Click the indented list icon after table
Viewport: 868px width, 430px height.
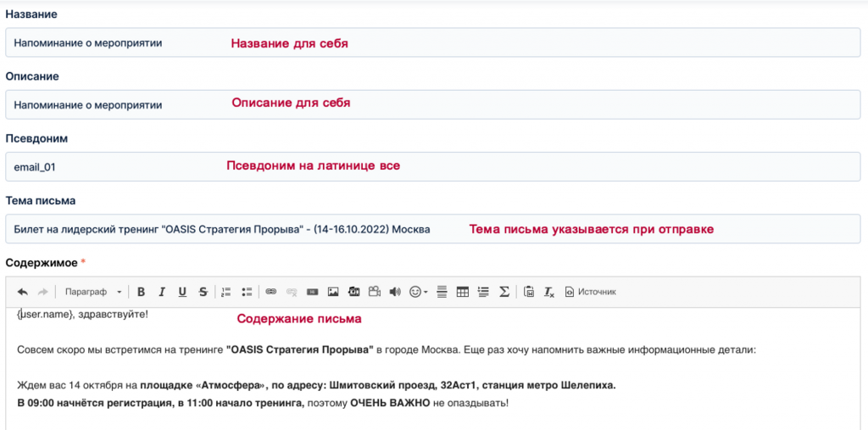tap(483, 292)
